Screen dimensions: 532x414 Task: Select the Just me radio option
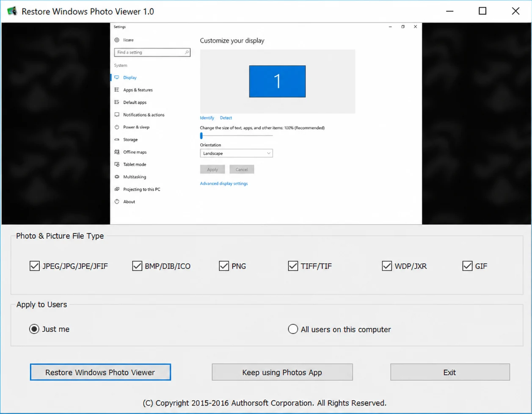click(34, 329)
